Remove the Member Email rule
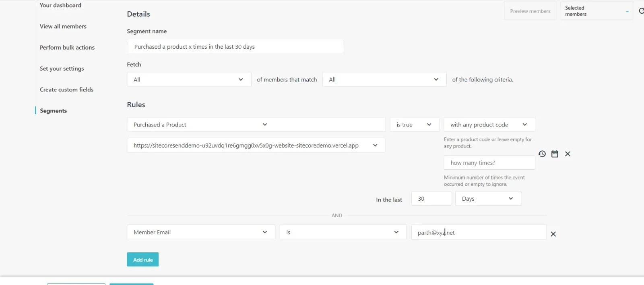 point(553,234)
